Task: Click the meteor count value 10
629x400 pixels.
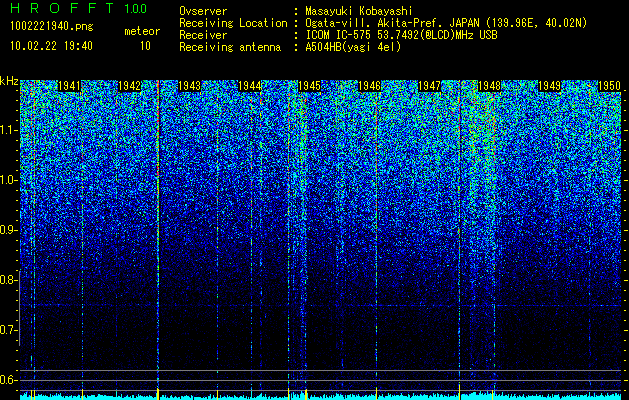Action: click(145, 45)
